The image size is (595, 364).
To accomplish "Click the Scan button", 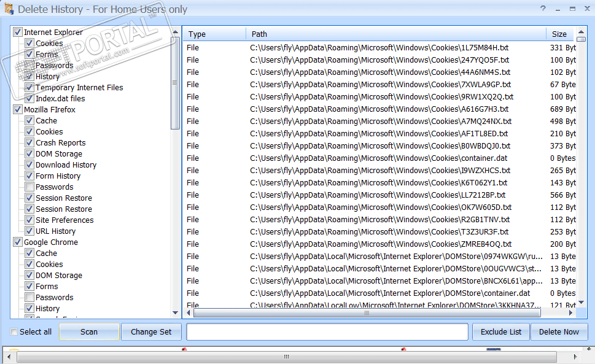I will click(x=89, y=331).
